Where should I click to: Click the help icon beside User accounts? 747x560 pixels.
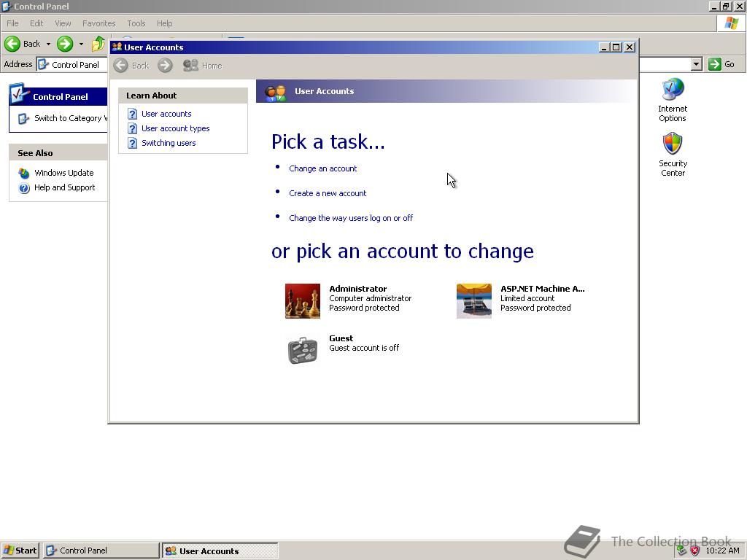tap(133, 114)
